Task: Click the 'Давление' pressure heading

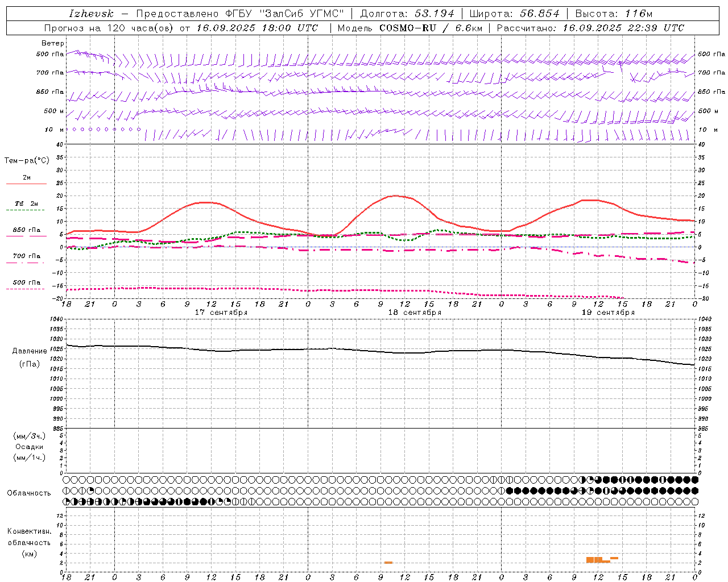Action: 30,351
